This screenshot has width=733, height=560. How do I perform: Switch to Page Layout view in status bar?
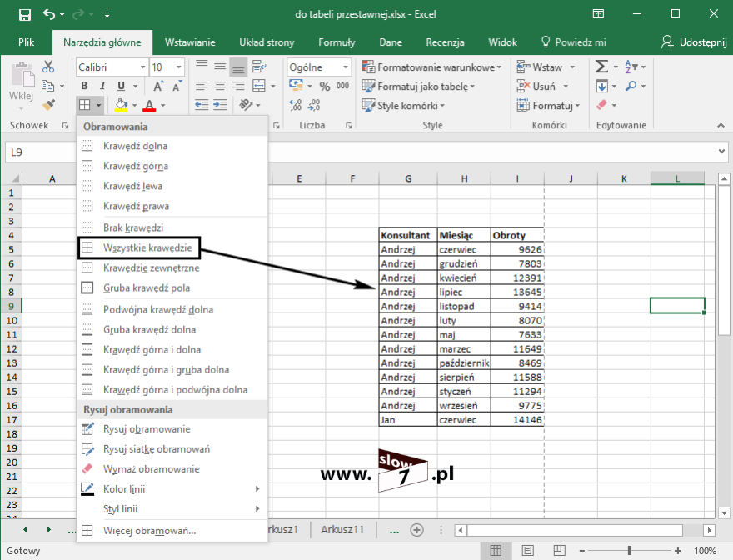[x=527, y=551]
